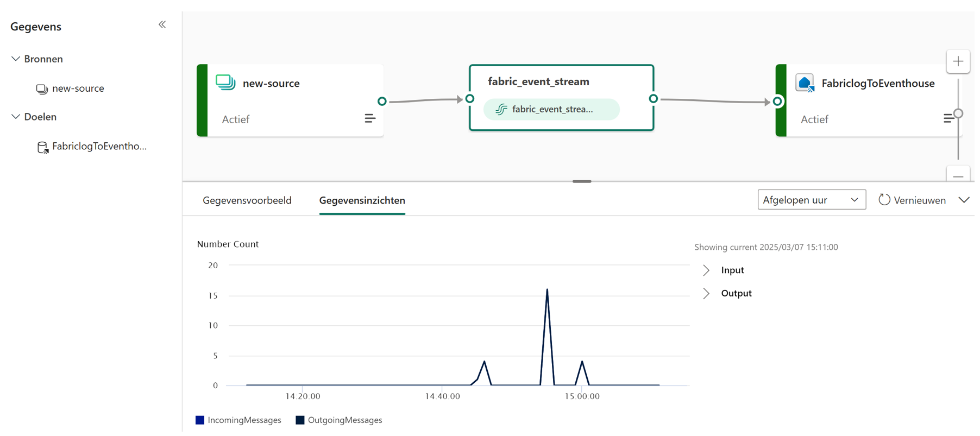Switch to the Gegevensinzichten tab

[362, 200]
